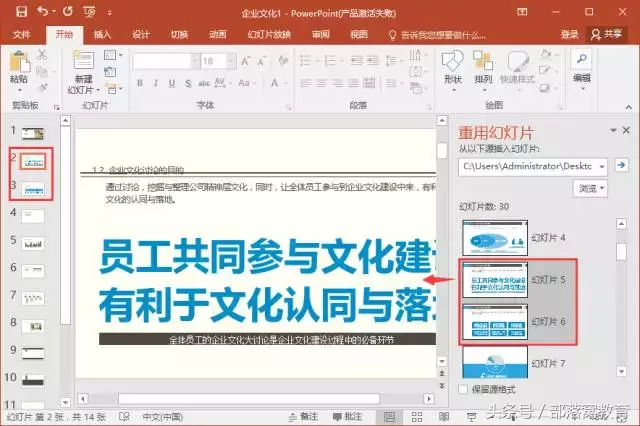Open the 文件 menu
The width and height of the screenshot is (640, 426).
coord(22,34)
